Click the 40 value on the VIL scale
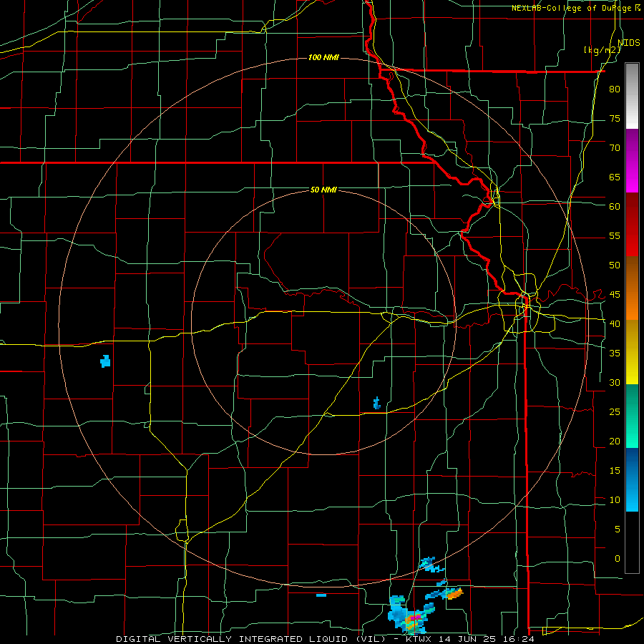Viewport: 644px width, 644px height. pos(615,323)
